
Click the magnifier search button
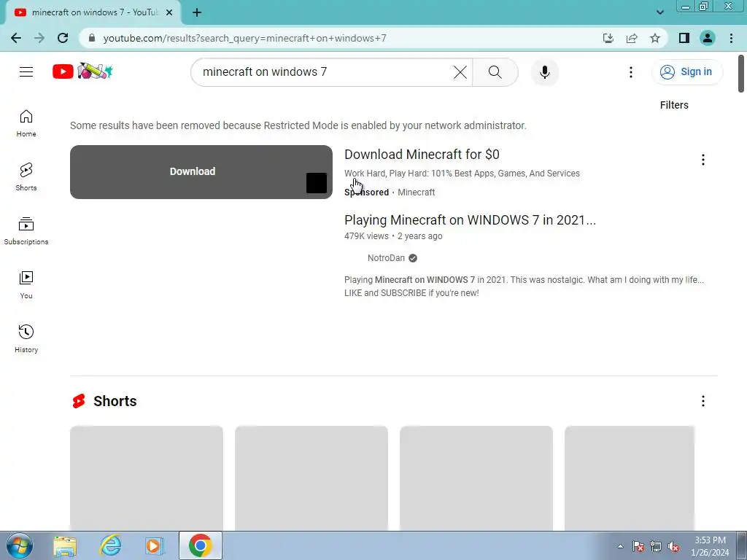point(495,72)
